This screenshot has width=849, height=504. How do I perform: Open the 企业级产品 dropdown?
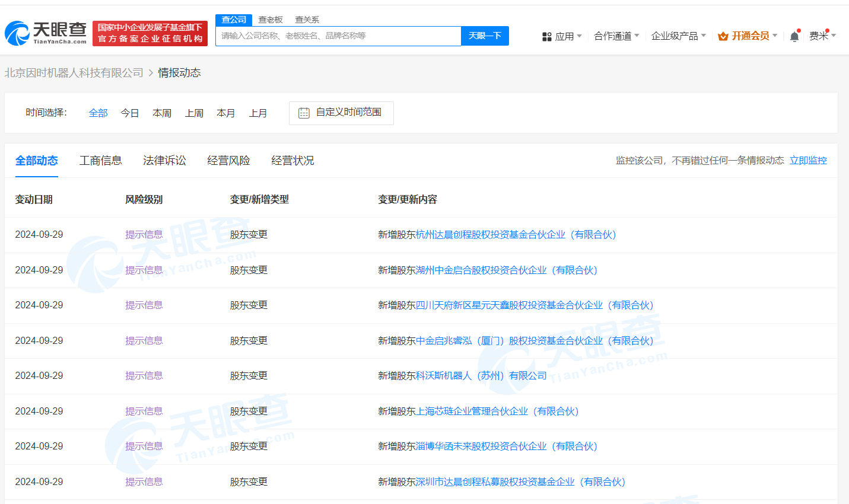click(675, 36)
